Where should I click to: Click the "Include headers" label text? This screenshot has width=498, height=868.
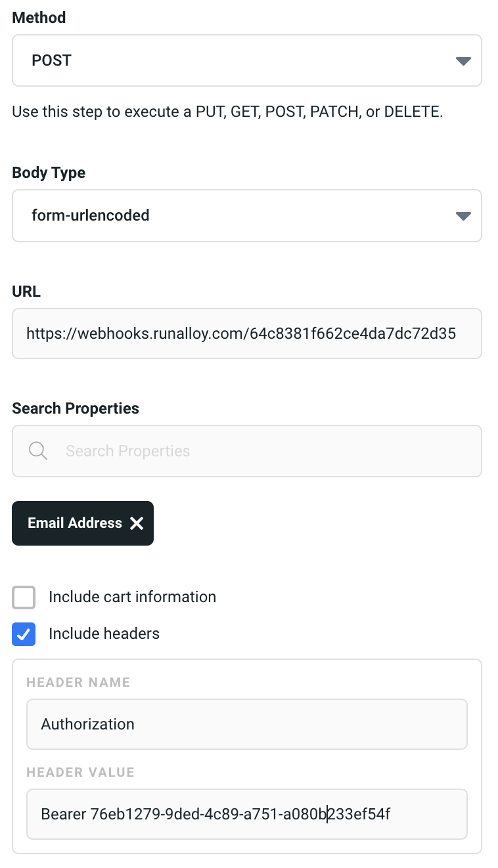104,634
